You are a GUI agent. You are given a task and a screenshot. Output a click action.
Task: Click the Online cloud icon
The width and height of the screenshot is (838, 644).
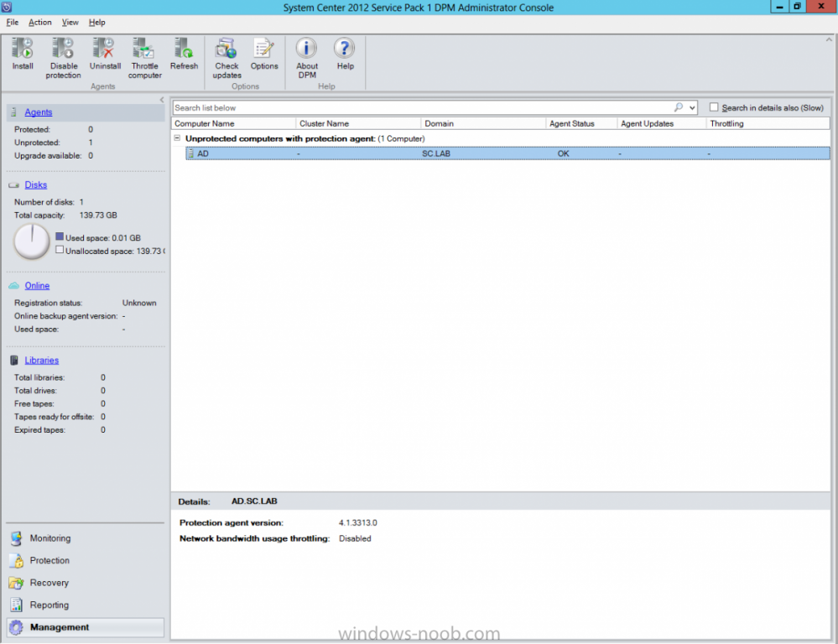[x=14, y=286]
